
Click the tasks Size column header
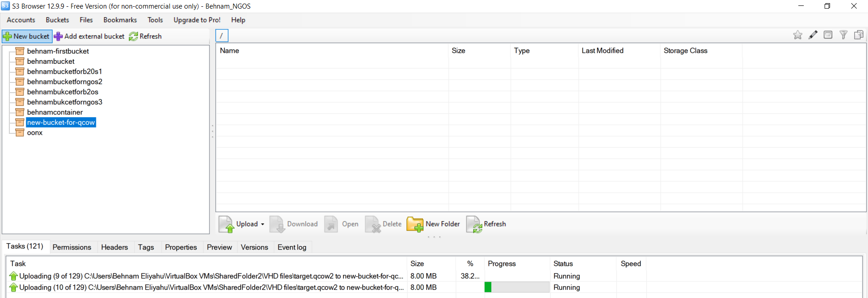(x=432, y=264)
